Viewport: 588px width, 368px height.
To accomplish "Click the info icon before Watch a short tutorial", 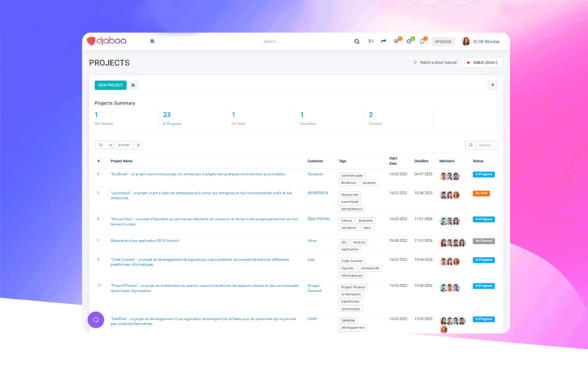I will click(x=415, y=63).
